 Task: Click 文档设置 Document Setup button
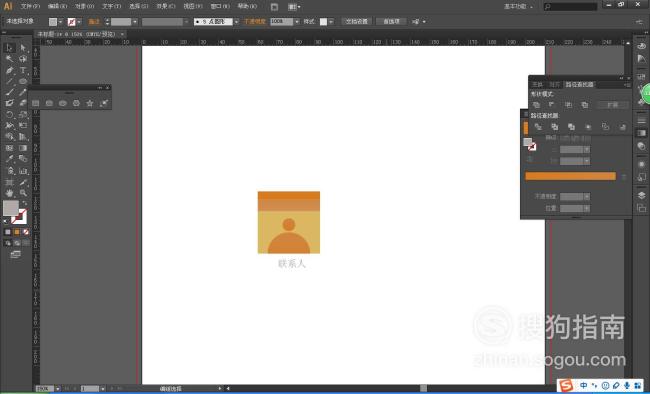coord(357,22)
